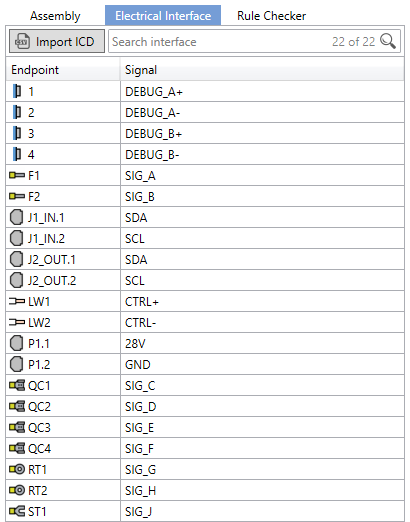The width and height of the screenshot is (410, 522).
Task: Click the P1.1 endpoint label
Action: [x=39, y=343]
